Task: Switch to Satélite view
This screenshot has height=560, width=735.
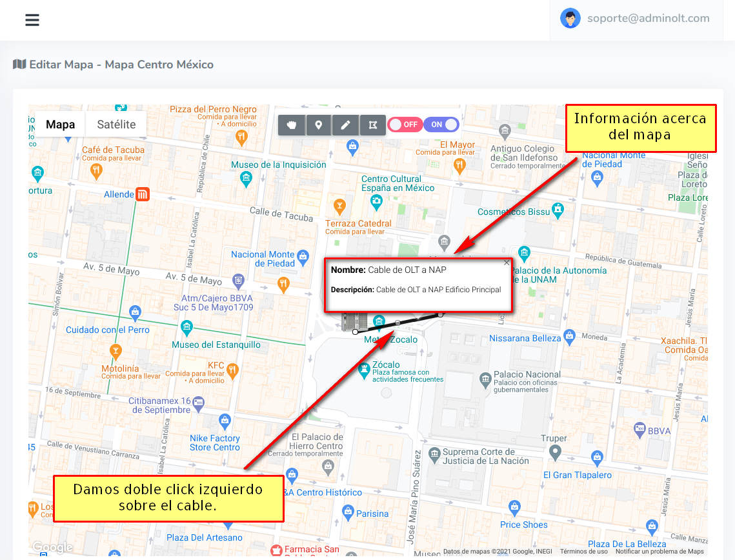Action: pos(116,125)
